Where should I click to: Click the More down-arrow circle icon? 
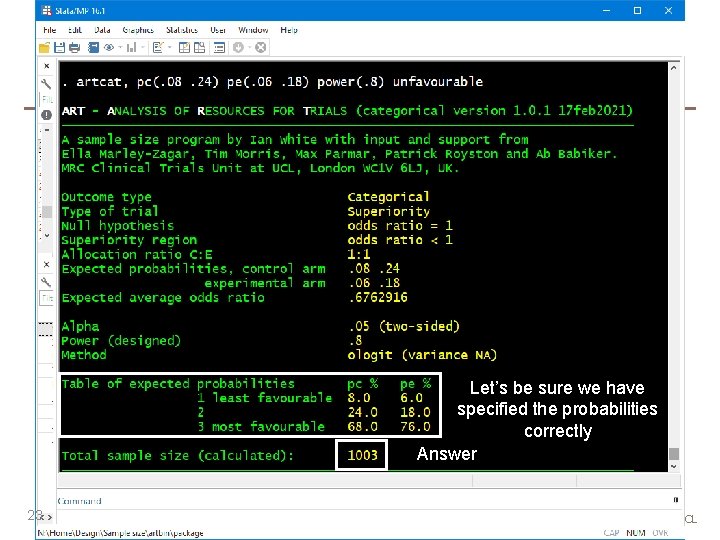238,47
